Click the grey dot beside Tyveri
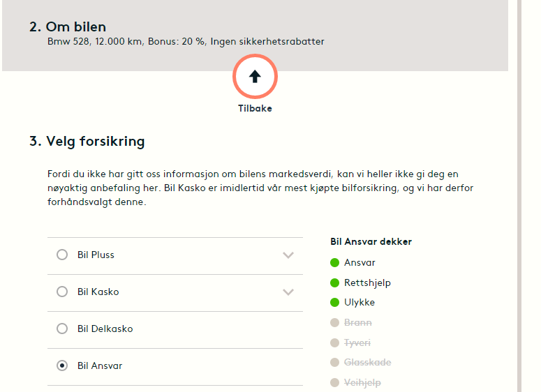This screenshot has width=541, height=392. tap(334, 342)
